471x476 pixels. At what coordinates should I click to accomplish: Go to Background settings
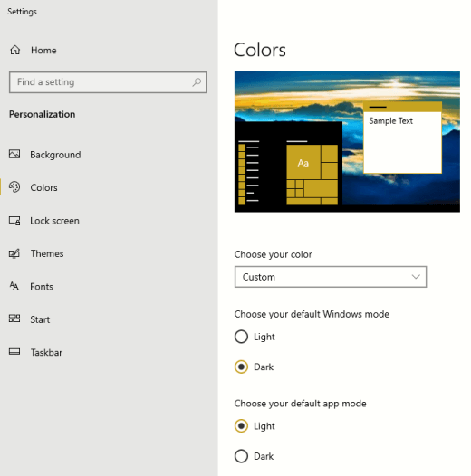(55, 155)
